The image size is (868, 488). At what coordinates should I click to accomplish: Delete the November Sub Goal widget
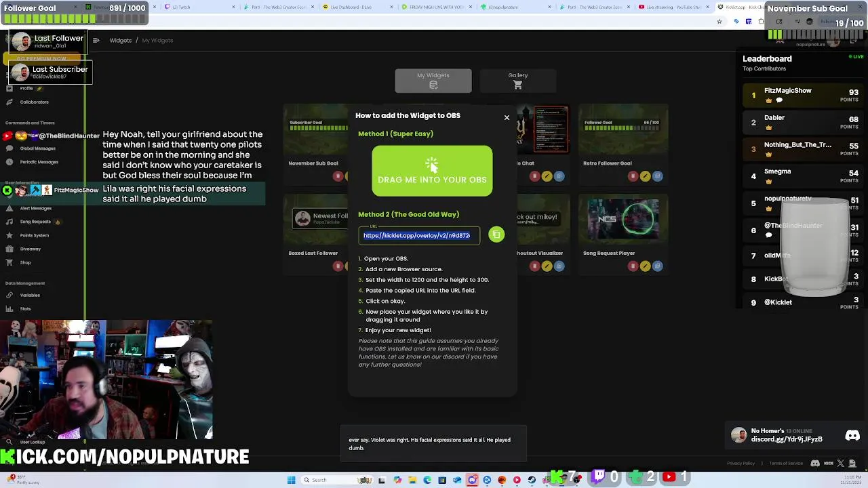point(338,176)
